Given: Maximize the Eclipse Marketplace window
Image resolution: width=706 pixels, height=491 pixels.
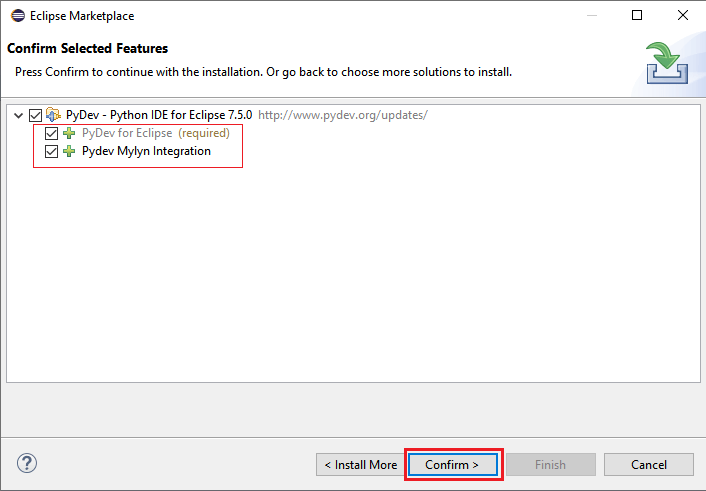Looking at the screenshot, I should 638,16.
